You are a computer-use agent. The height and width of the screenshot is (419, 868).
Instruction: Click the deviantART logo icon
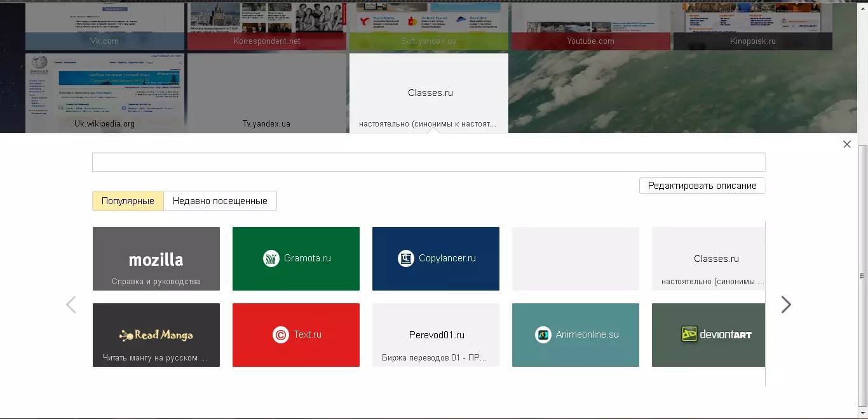tap(689, 334)
